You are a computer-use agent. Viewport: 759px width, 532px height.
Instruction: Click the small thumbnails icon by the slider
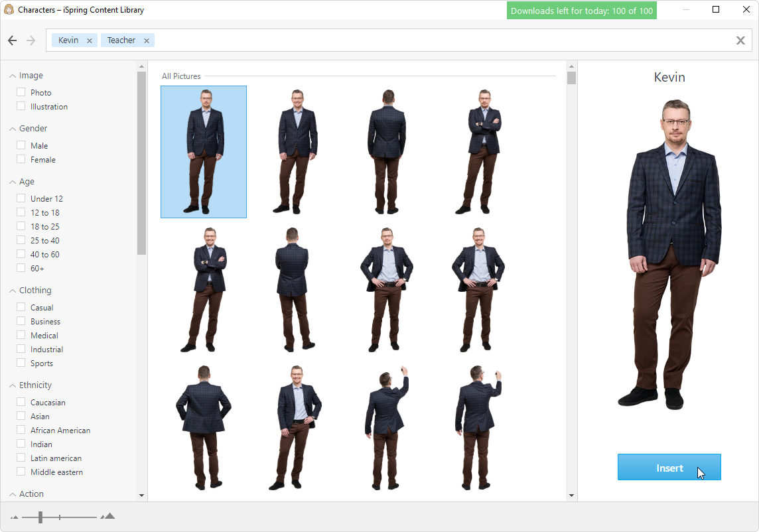[14, 517]
